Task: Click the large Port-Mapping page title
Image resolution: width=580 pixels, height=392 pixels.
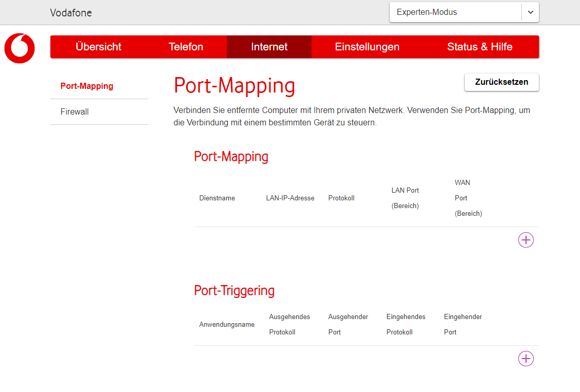Action: point(234,86)
